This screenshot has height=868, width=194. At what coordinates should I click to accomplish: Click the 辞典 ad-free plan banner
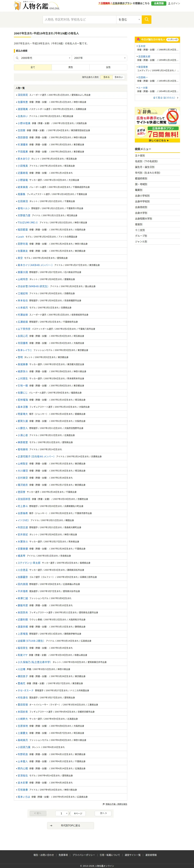[157, 125]
